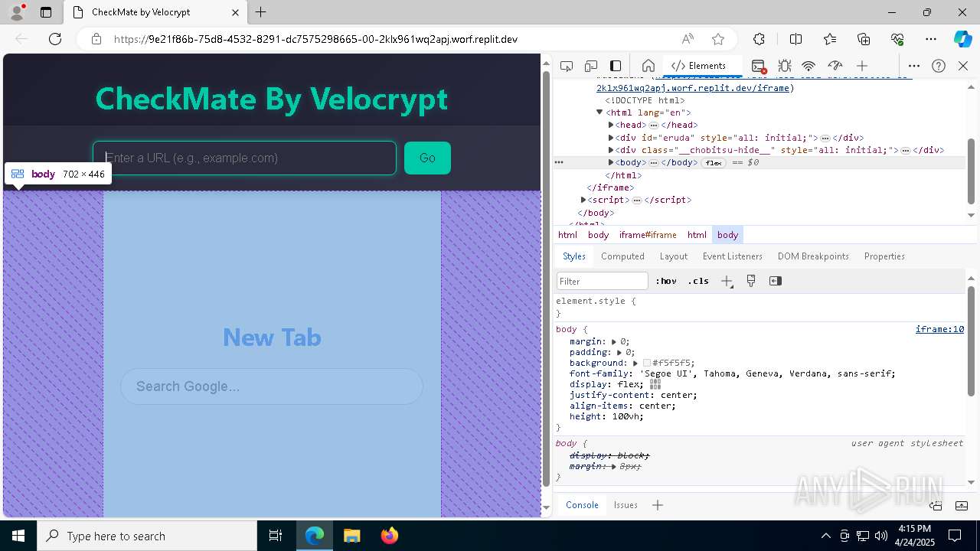View site information lock icon
Image resolution: width=980 pixels, height=551 pixels.
point(96,39)
